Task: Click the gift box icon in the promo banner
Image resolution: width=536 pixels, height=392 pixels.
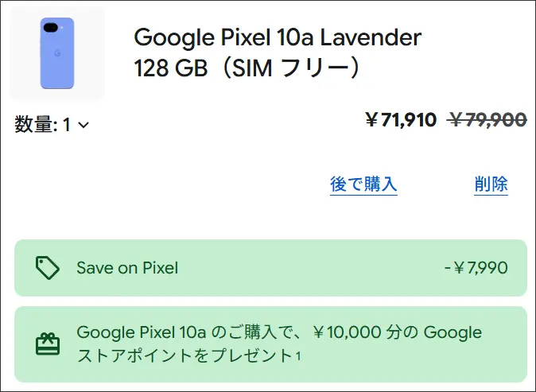Action: click(48, 343)
